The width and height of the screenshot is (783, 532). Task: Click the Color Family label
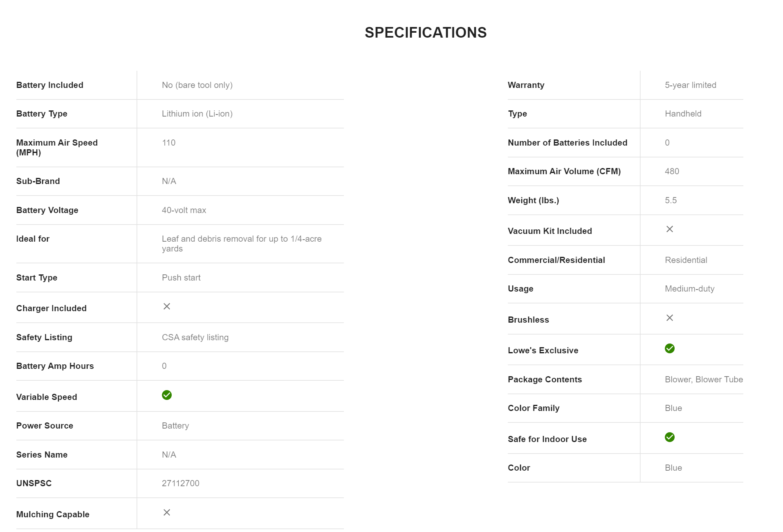[x=534, y=408]
